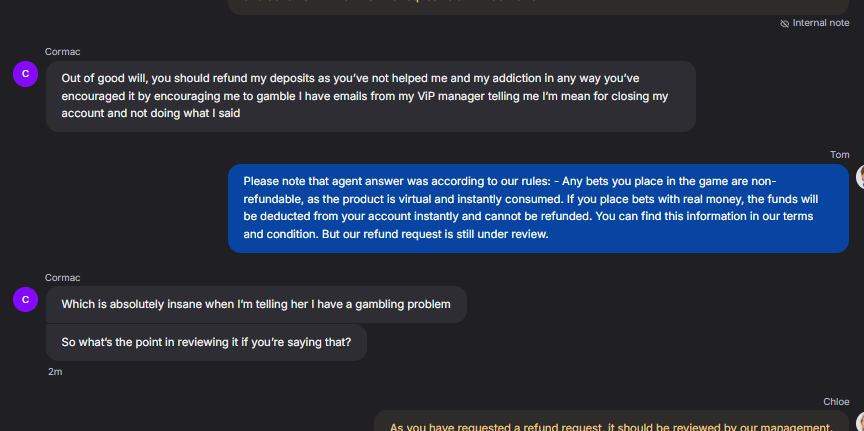Click Cormac's purple avatar beside "absolutely insane" message

tap(25, 298)
